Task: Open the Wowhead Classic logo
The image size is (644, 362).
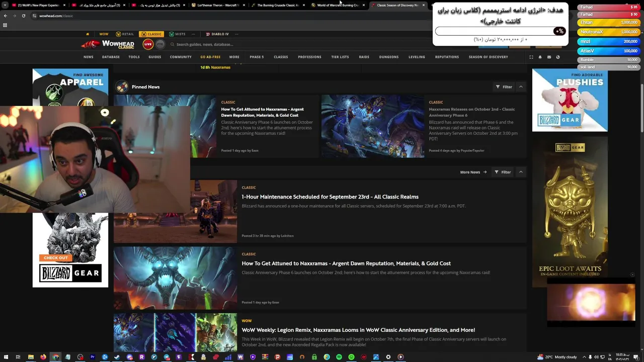Action: tap(108, 44)
